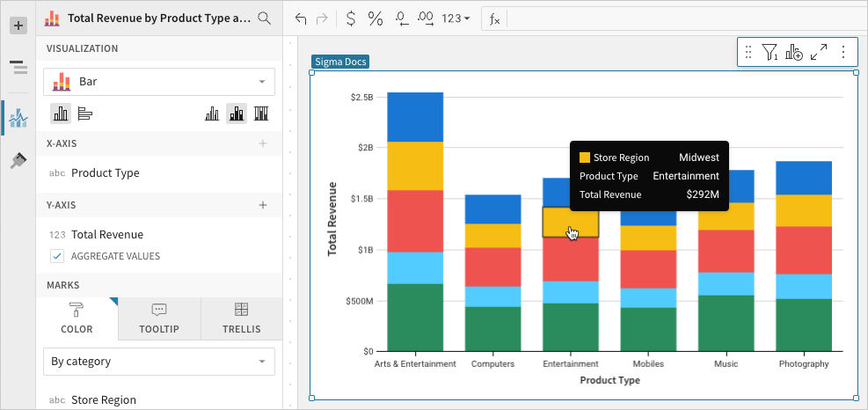Apply percent format icon
The height and width of the screenshot is (410, 868).
[376, 18]
